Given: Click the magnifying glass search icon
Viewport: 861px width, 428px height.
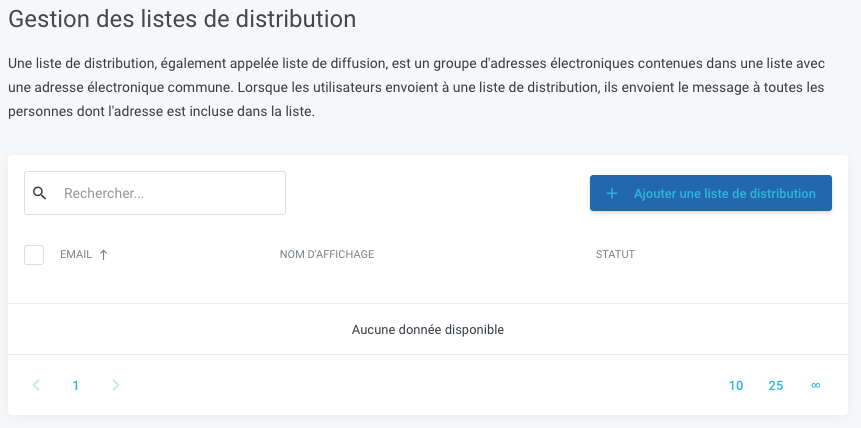Looking at the screenshot, I should 40,193.
